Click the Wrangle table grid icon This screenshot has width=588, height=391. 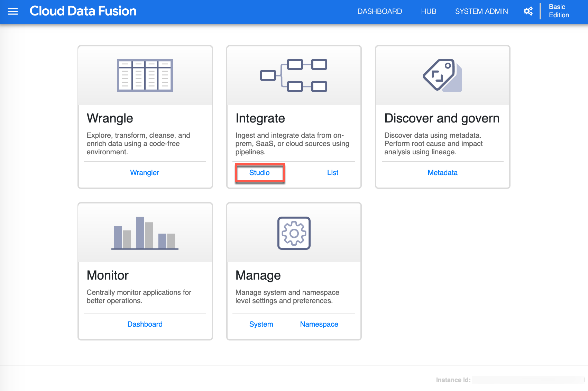[x=145, y=75]
